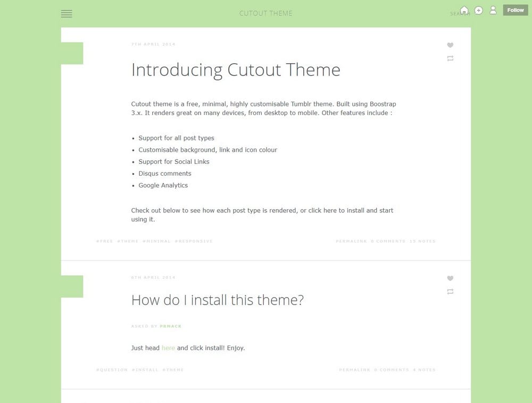Click the Tumblr home dashboard icon
Screen dimensions: 532x403
coord(464,10)
